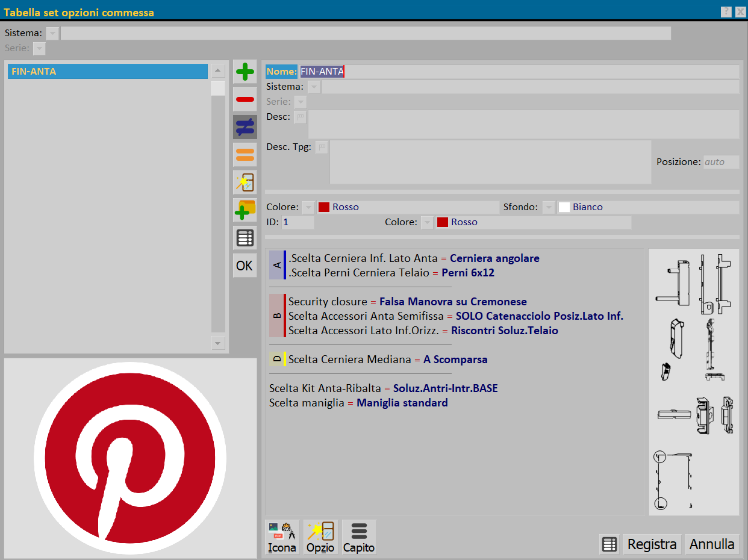Screen dimensions: 748x560
Task: Click the magic wand window icon in the middle column
Action: [245, 182]
